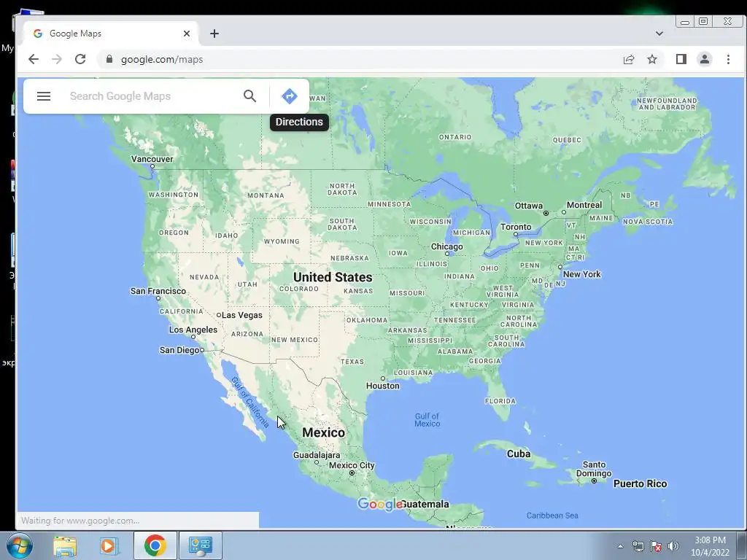Open the Google Maps hamburger menu
747x560 pixels.
click(x=44, y=96)
